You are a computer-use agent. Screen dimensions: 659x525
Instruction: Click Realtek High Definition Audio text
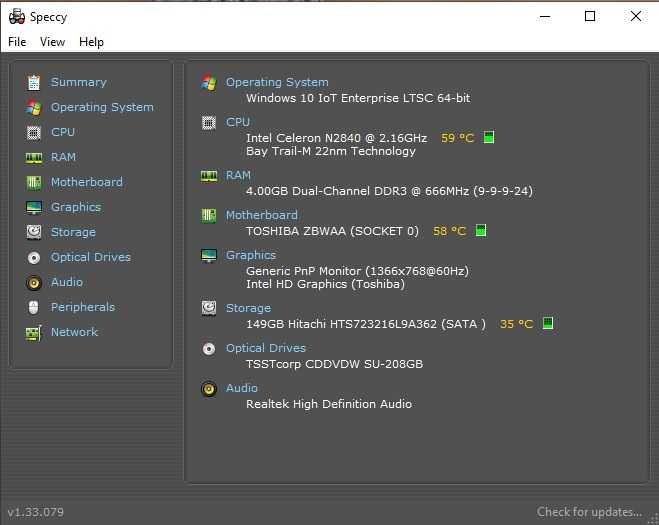click(329, 404)
